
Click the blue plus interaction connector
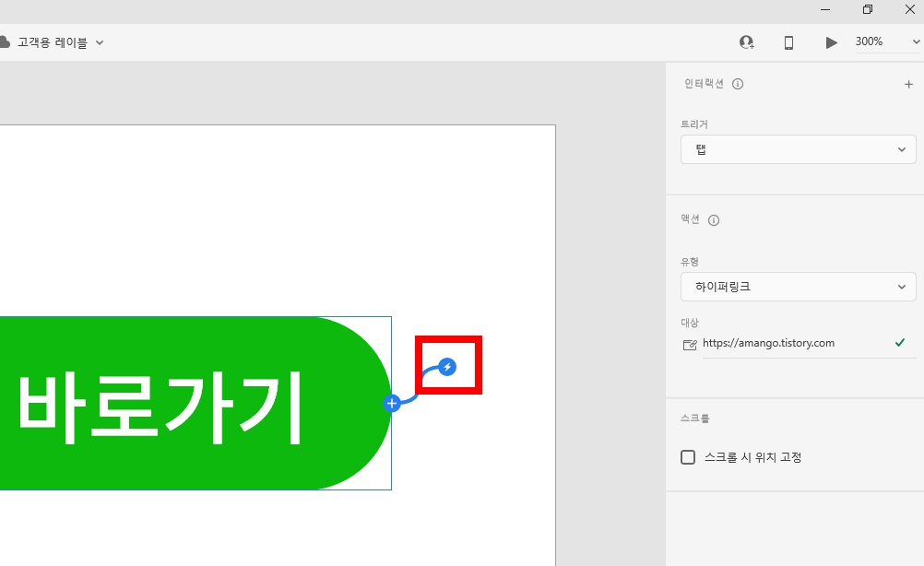point(391,402)
